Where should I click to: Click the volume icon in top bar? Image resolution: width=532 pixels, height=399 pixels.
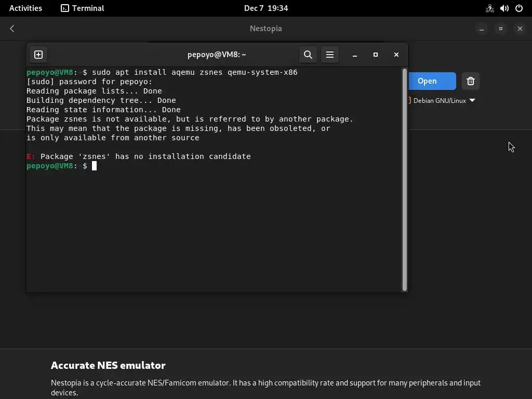click(x=504, y=8)
